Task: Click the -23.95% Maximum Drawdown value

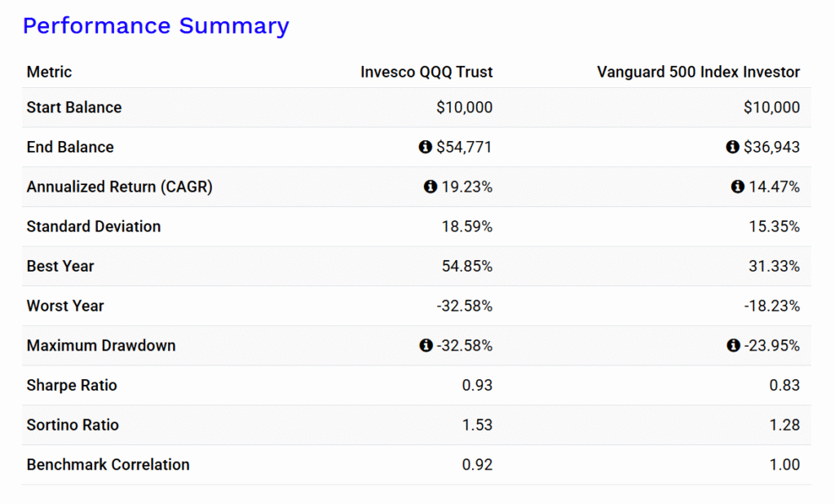Action: point(771,345)
